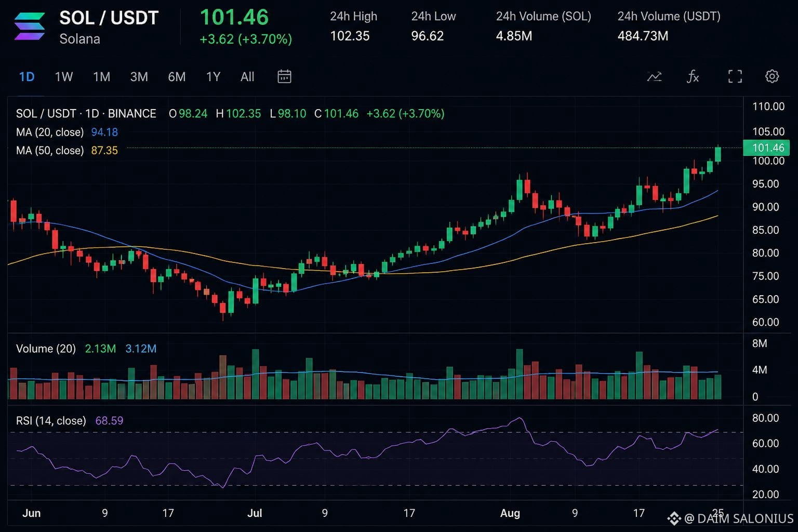
Task: Click the open value 98.24 in legend
Action: (x=193, y=114)
